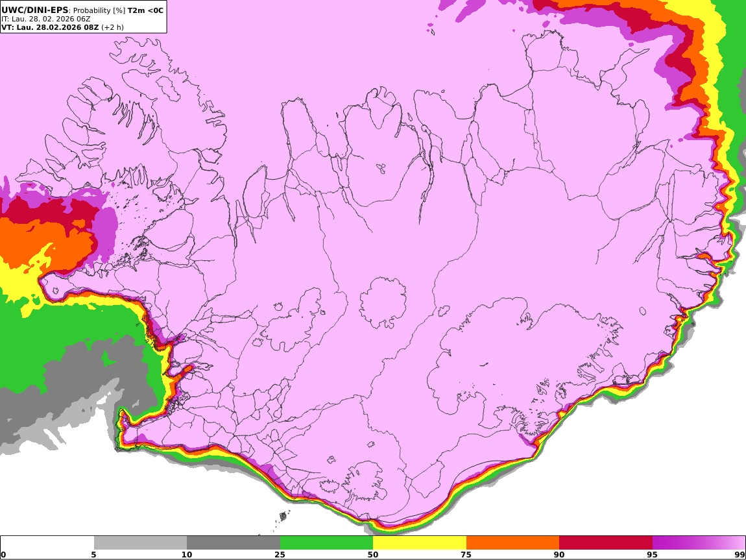Click the green 25–50 legend segment

(326, 543)
